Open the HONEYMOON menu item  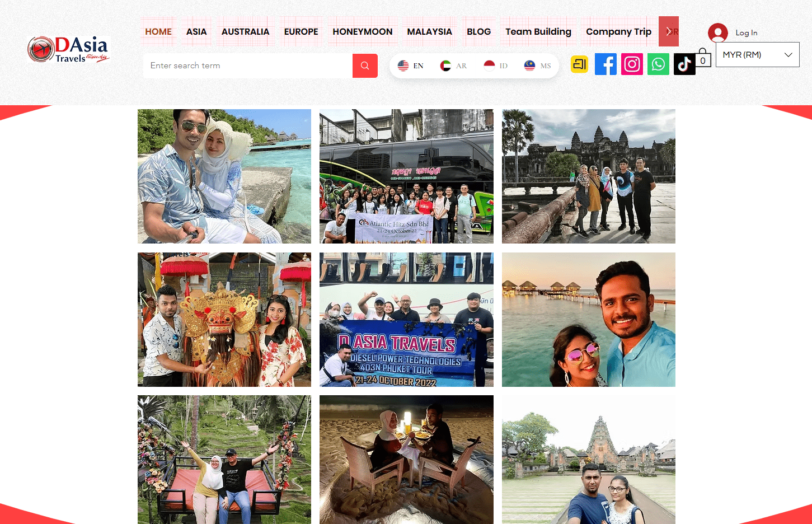363,32
